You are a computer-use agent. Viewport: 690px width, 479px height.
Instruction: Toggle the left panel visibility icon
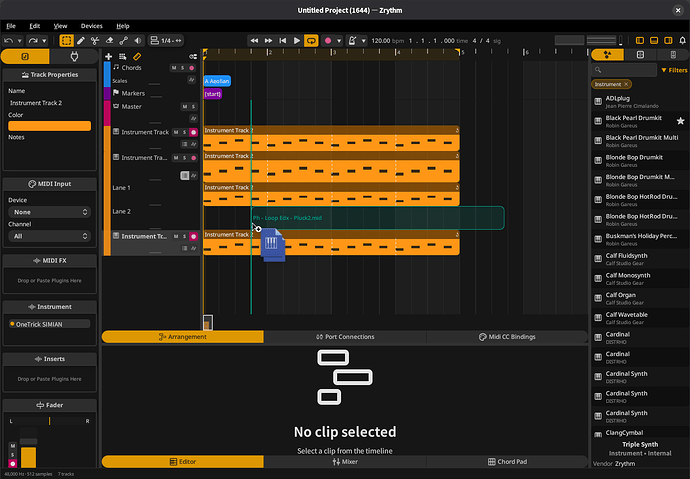(640, 40)
